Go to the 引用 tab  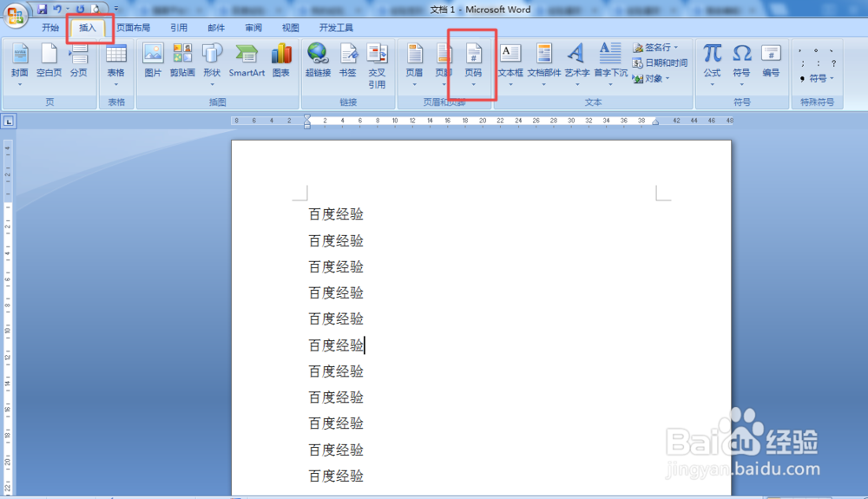coord(178,28)
